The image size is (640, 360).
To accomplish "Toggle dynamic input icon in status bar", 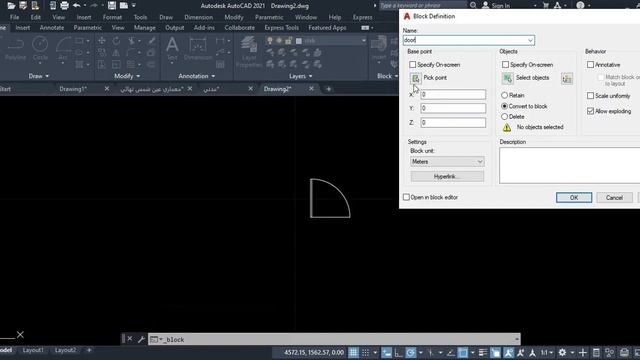I will (x=387, y=352).
